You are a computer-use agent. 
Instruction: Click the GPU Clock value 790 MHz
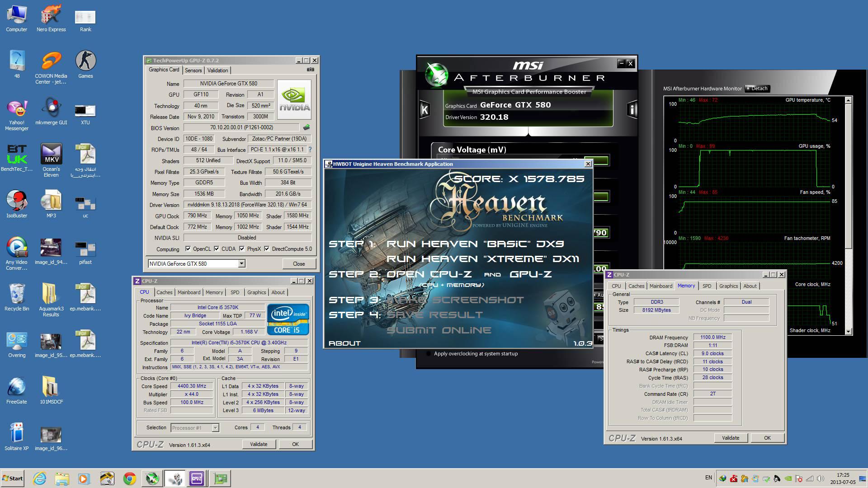tap(197, 216)
